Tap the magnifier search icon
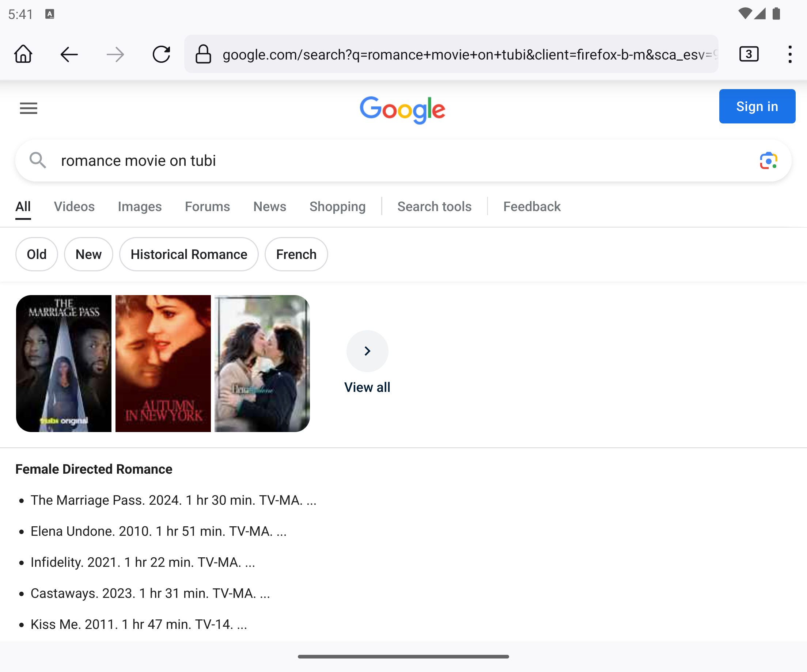The height and width of the screenshot is (672, 807). (x=38, y=160)
